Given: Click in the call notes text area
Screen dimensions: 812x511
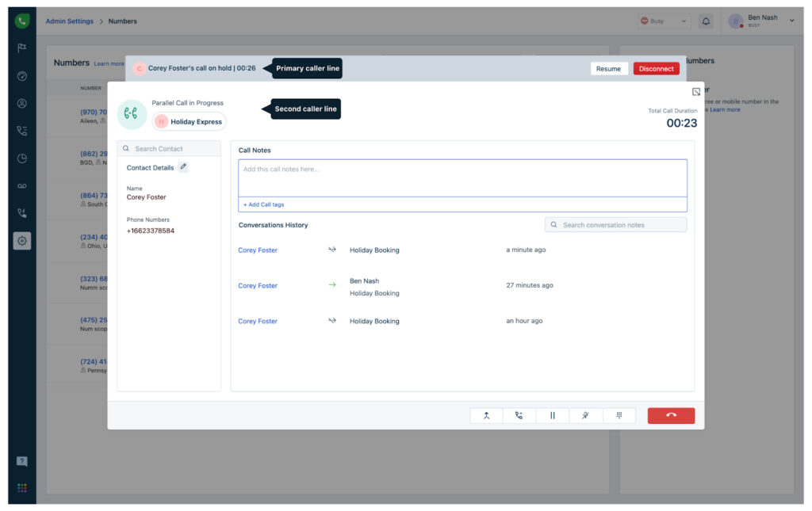Looking at the screenshot, I should [462, 178].
